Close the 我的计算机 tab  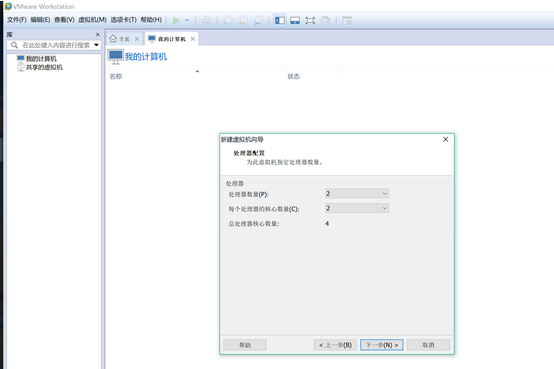click(x=193, y=39)
